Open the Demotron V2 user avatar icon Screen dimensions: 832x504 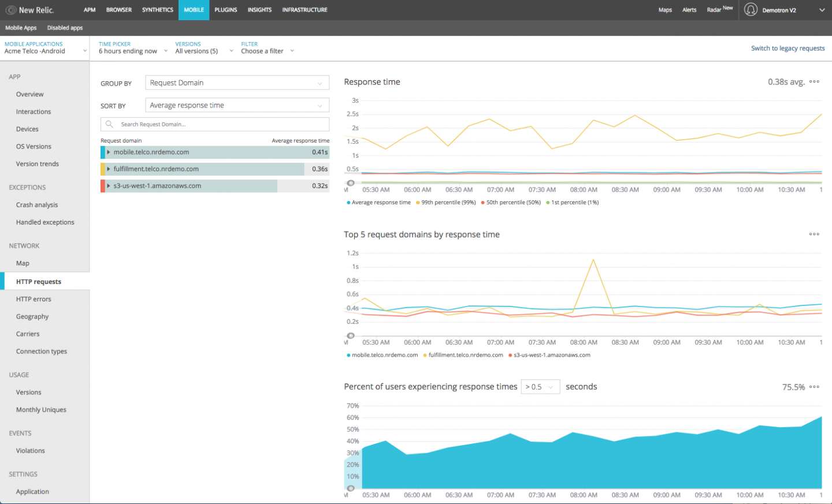[x=751, y=10]
